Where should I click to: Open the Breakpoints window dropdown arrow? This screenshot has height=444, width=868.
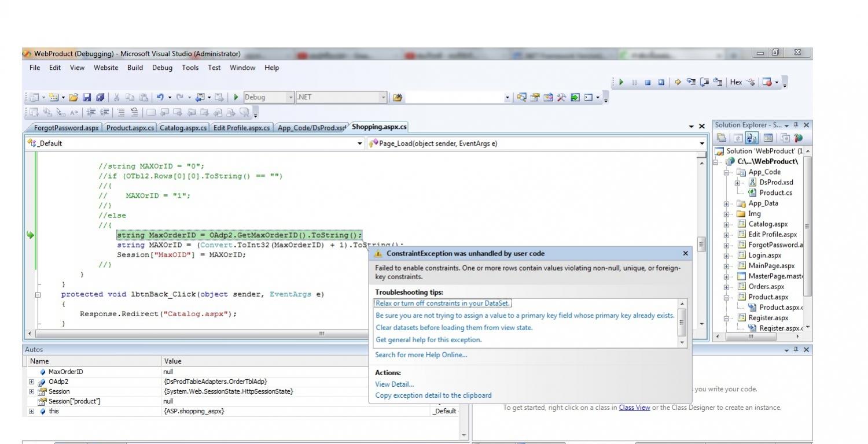coord(777,82)
